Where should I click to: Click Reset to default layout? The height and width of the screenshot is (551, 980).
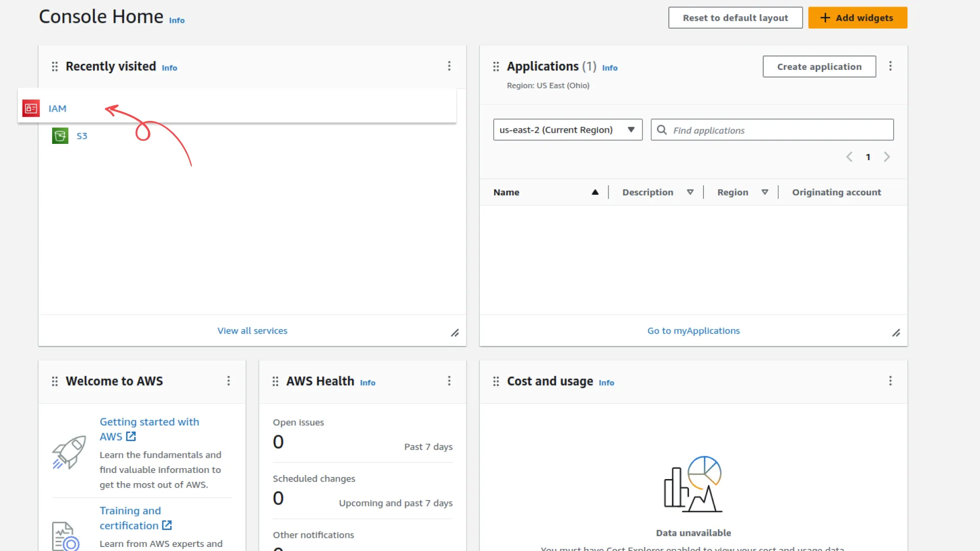[735, 18]
